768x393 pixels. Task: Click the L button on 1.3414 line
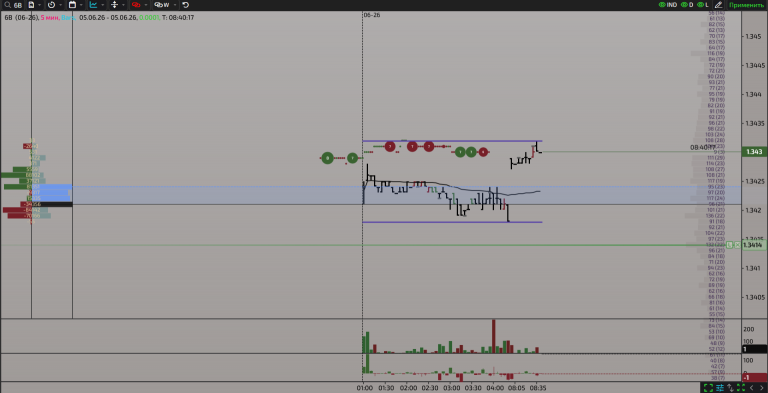[x=730, y=245]
